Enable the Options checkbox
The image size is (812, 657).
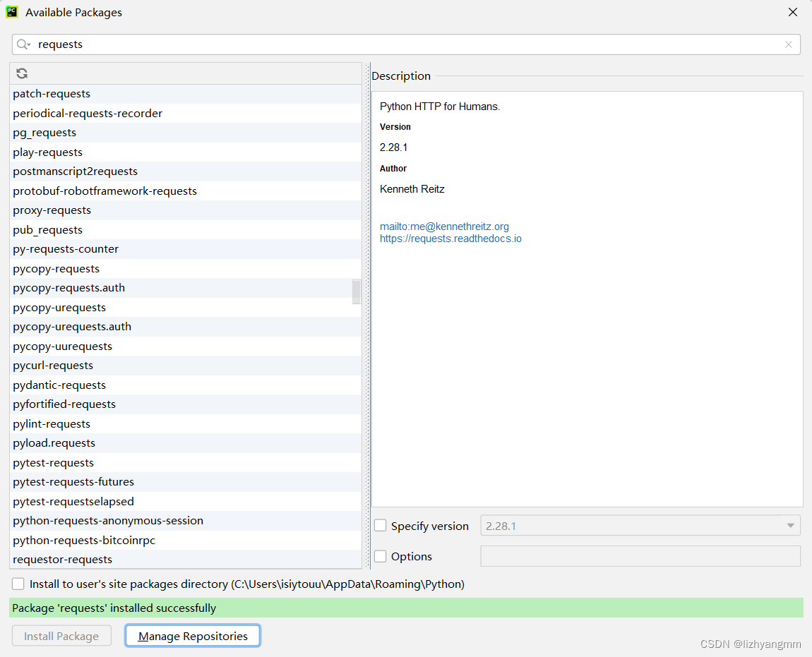pos(381,556)
